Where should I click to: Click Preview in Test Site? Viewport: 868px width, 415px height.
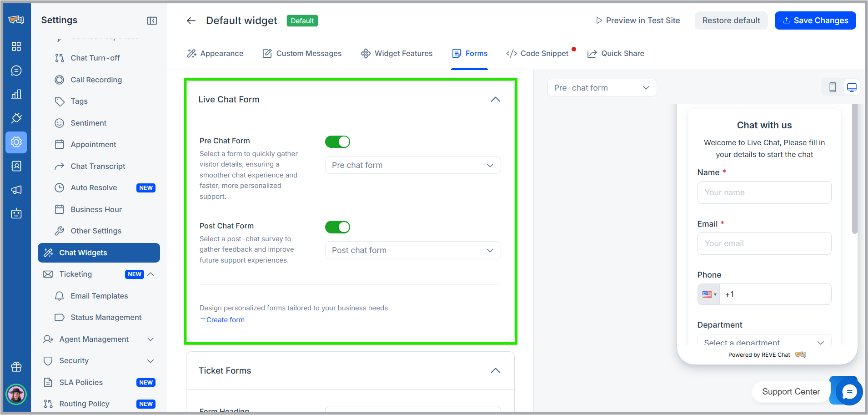[x=638, y=20]
